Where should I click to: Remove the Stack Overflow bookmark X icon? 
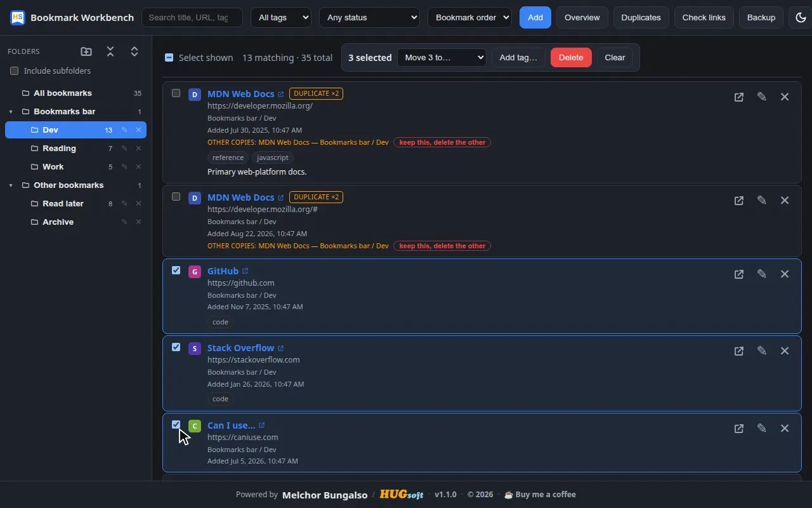785,351
